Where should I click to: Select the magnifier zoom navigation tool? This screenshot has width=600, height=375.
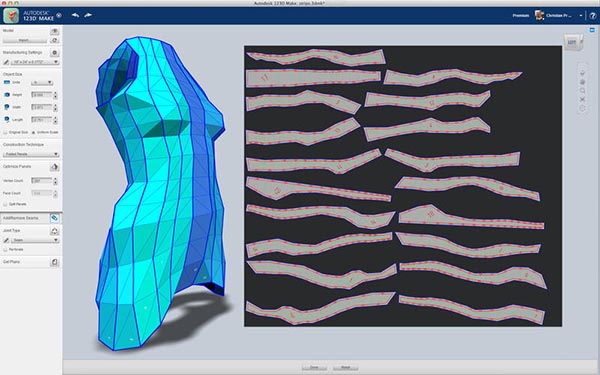click(x=582, y=91)
